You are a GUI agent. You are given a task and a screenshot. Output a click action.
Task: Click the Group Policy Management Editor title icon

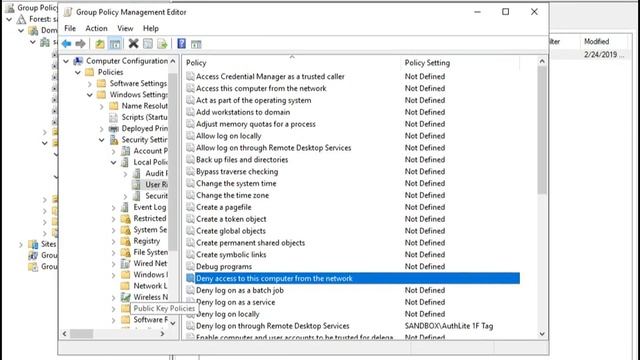coord(68,12)
